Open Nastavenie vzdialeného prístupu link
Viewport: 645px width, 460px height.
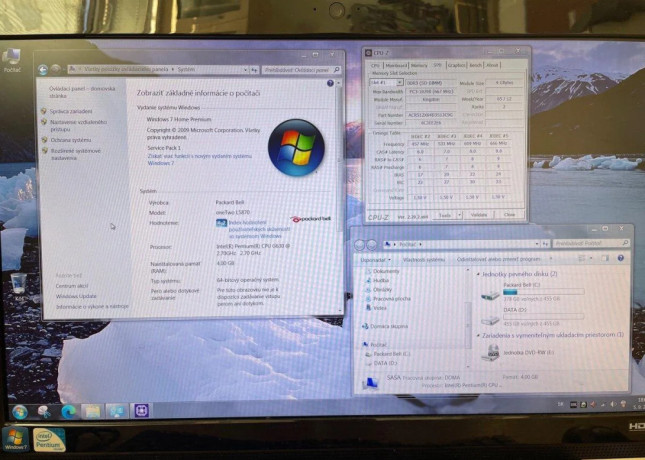pos(78,126)
